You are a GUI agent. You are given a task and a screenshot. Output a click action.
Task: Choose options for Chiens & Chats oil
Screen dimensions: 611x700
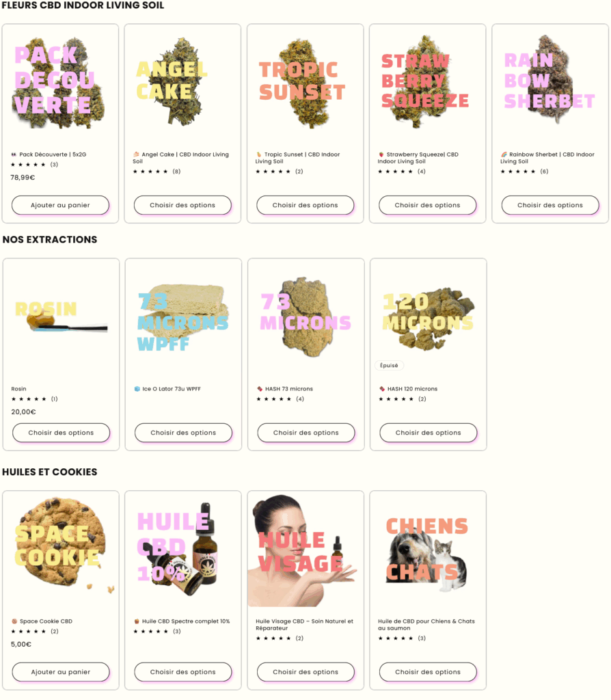pos(428,672)
